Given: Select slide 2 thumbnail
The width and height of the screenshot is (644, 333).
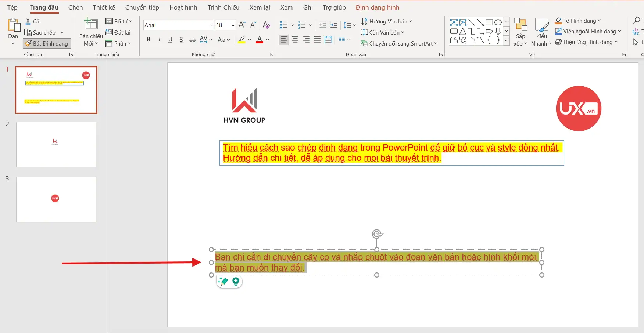Looking at the screenshot, I should tap(56, 145).
